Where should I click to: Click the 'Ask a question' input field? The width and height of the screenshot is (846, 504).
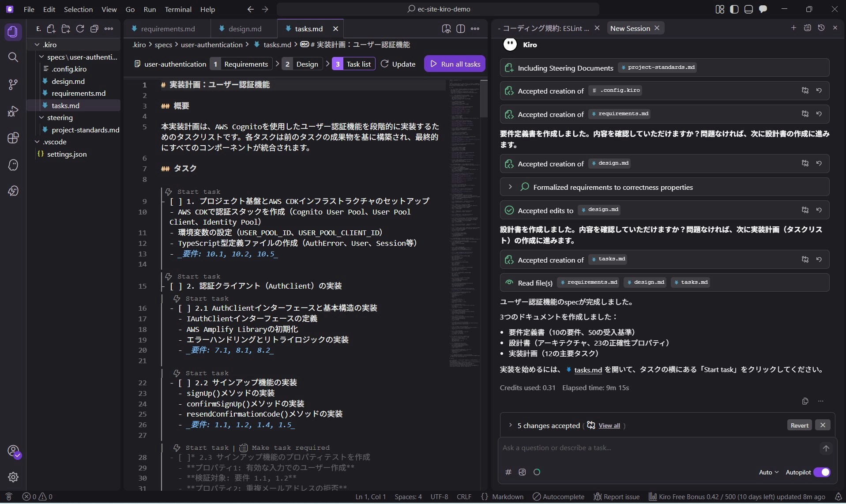(618, 448)
